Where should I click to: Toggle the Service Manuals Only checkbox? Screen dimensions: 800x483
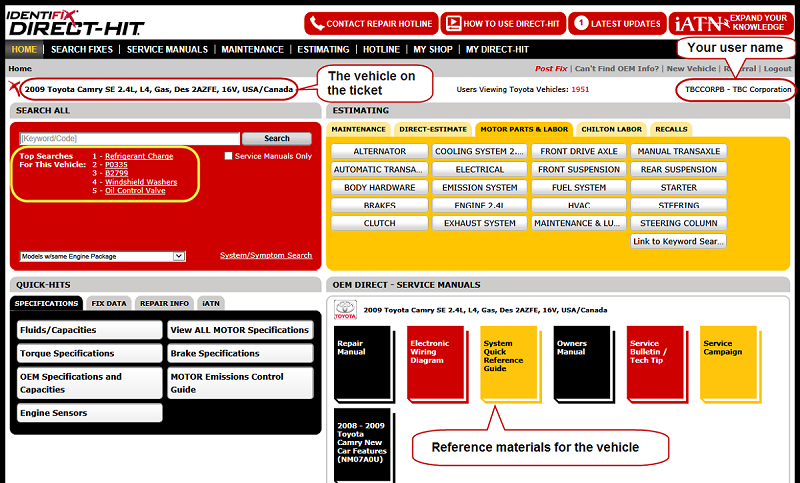click(x=229, y=156)
